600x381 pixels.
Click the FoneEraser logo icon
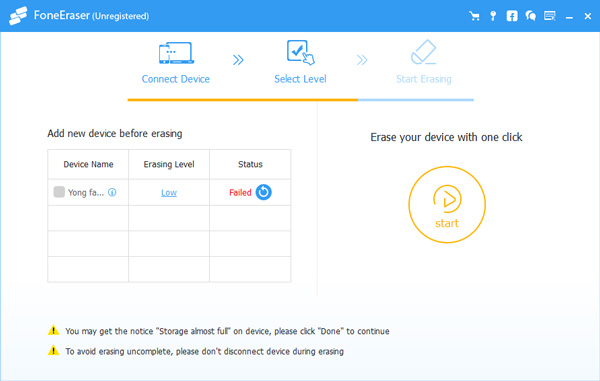click(18, 16)
